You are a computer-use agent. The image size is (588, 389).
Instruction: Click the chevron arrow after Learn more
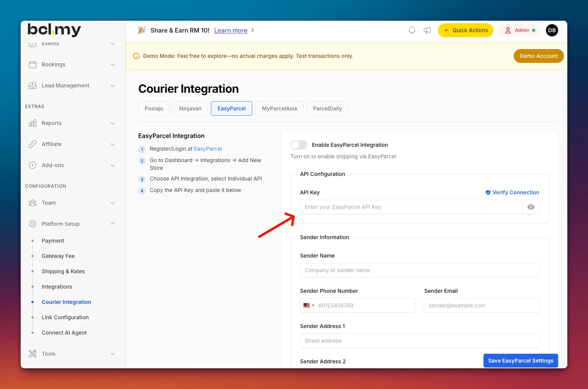click(x=252, y=30)
